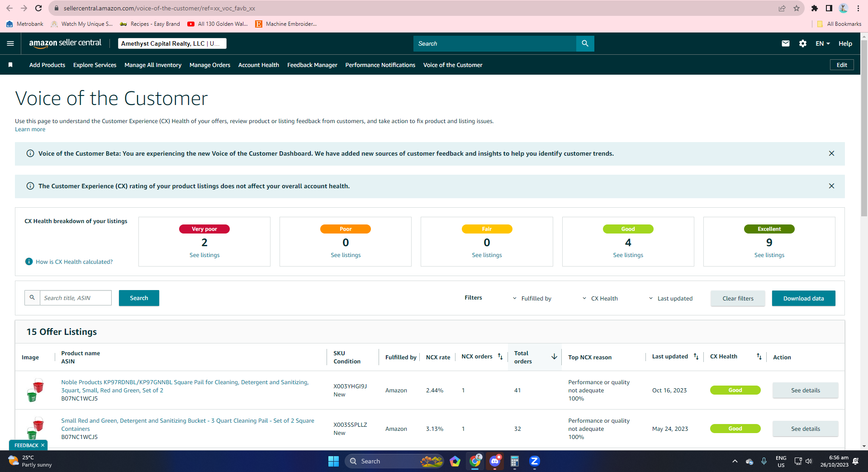Open Add Products menu item
Screen dimensions: 868x472
(x=47, y=65)
